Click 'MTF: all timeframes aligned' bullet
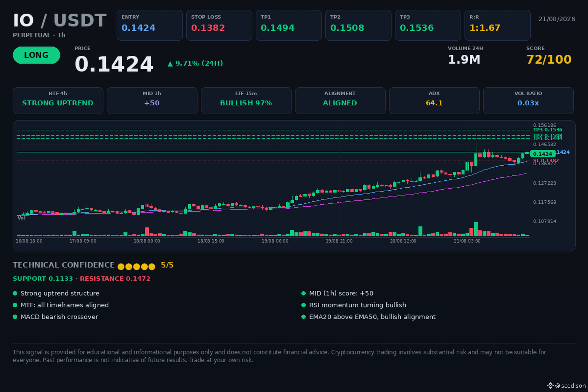 (x=64, y=305)
